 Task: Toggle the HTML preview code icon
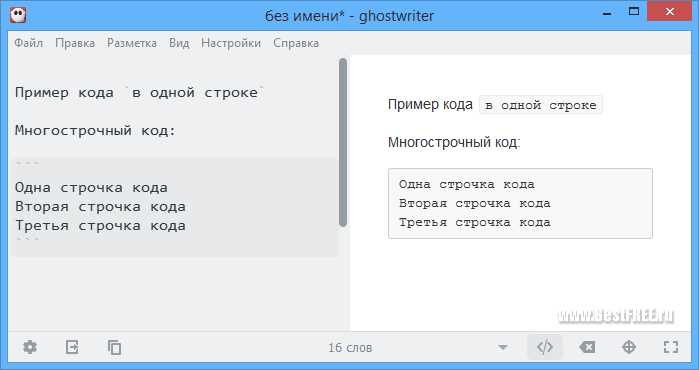pyautogui.click(x=545, y=347)
